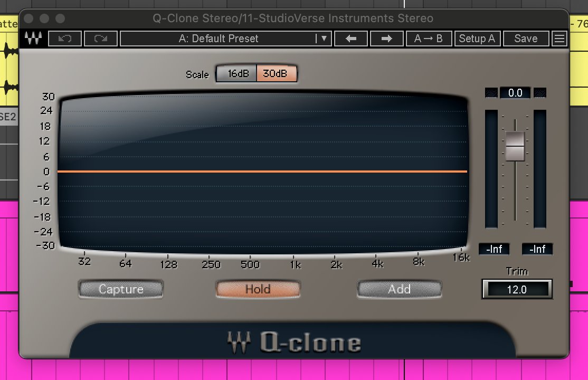Click the Waves logo icon in the toolbar
The width and height of the screenshot is (588, 380).
[33, 38]
